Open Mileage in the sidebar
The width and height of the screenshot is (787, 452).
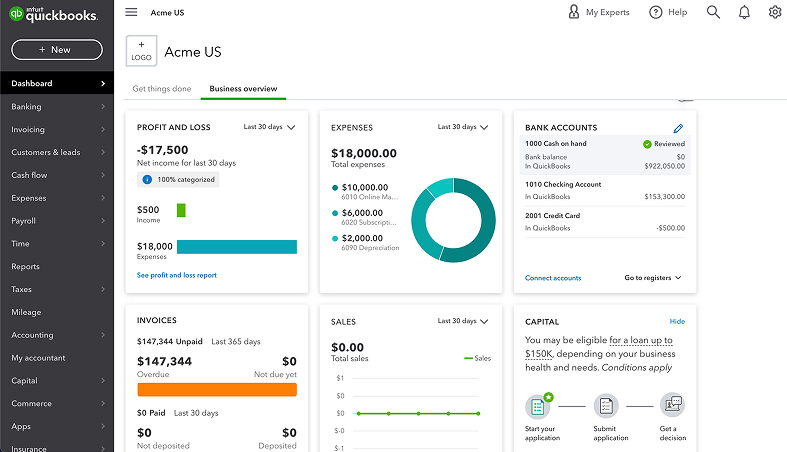[57, 312]
